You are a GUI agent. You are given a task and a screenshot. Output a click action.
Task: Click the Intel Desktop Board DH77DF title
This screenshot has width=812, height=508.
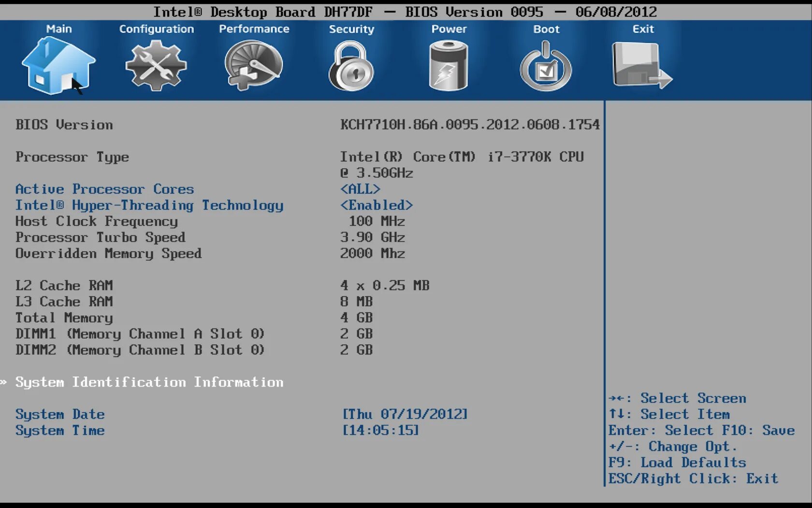click(263, 12)
